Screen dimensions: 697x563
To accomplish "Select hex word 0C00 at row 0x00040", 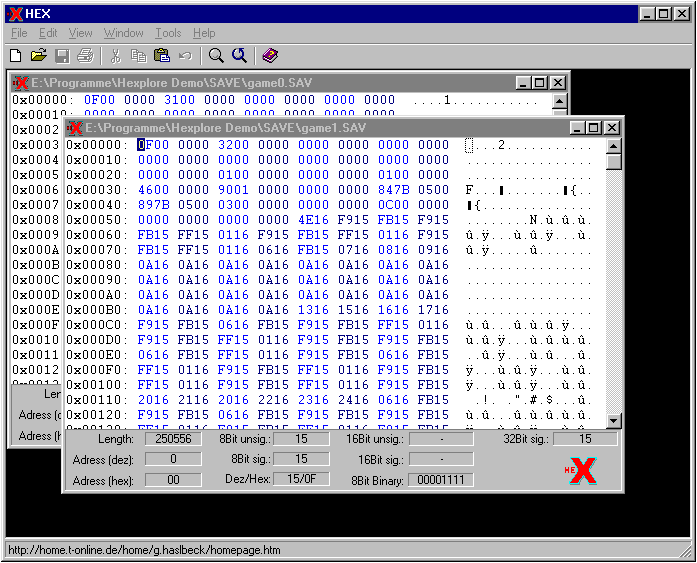I will [x=393, y=205].
